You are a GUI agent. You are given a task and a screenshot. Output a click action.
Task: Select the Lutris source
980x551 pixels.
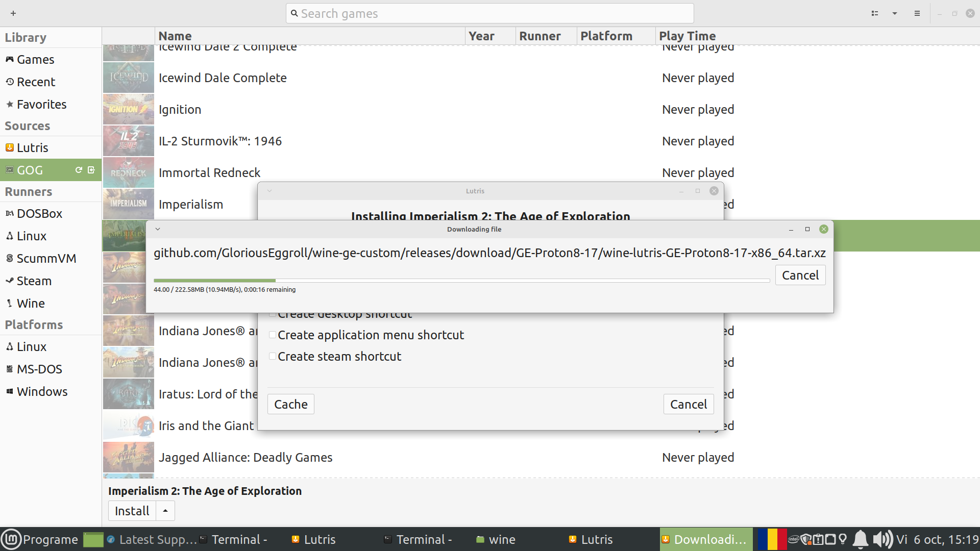[x=51, y=148]
